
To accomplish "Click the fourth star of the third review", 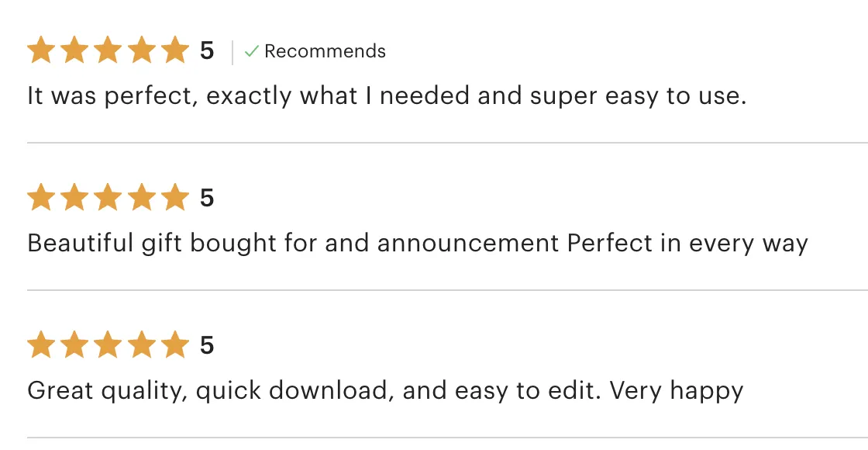I will pyautogui.click(x=142, y=344).
